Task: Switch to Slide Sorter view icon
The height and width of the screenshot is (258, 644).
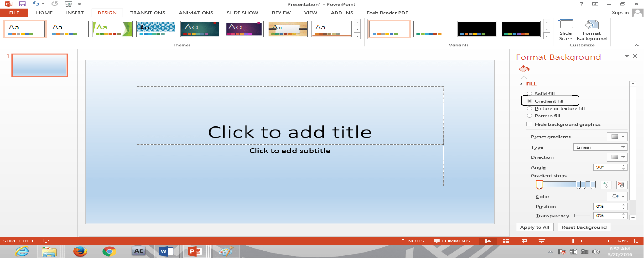Action: (x=506, y=241)
